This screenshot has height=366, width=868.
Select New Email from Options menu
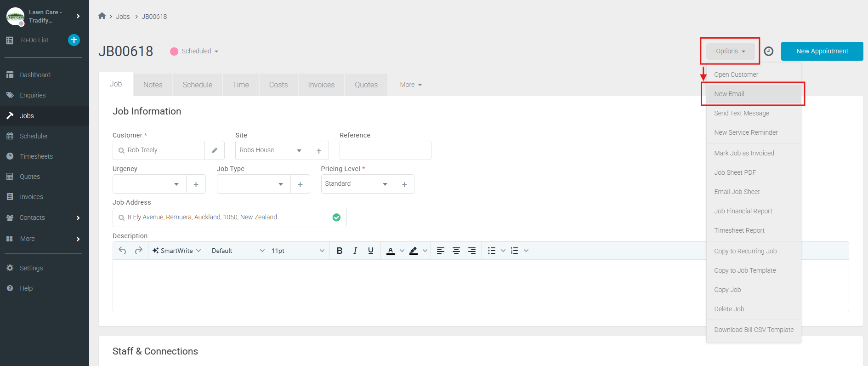[729, 94]
